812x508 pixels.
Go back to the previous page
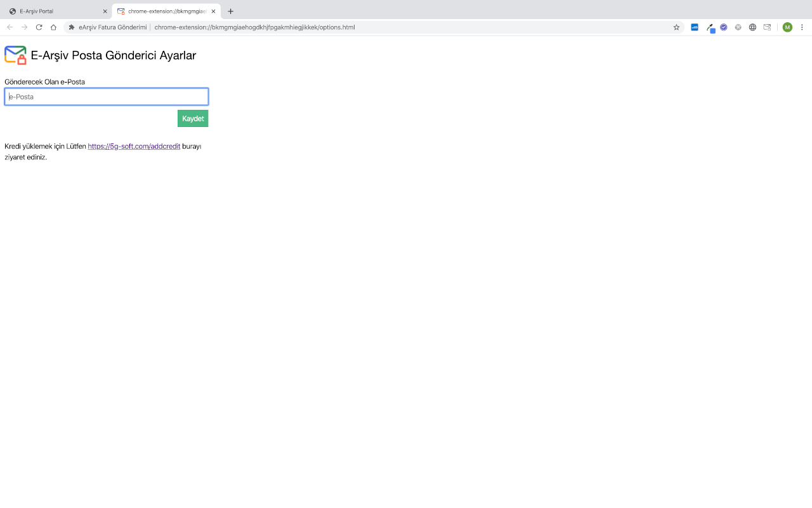coord(10,27)
